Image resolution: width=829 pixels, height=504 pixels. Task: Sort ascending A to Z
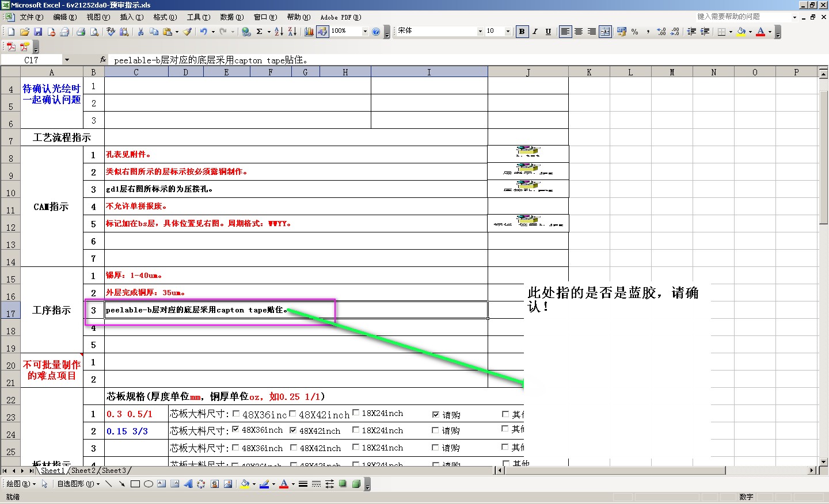[x=279, y=32]
